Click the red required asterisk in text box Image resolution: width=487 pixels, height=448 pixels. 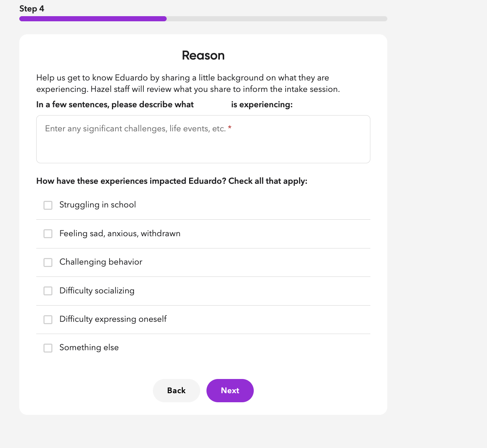[230, 128]
